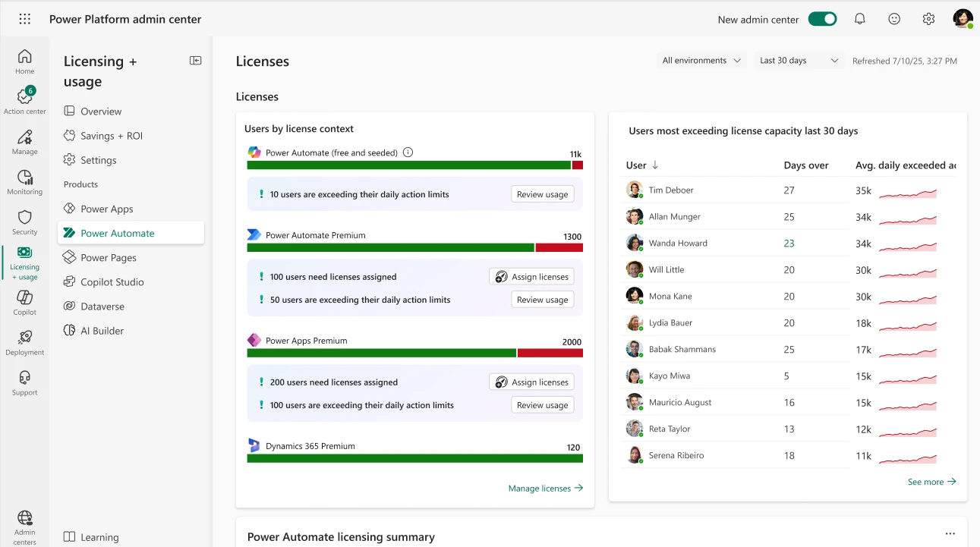Open Manage in left rail
Screen dimensions: 980x547
pos(25,142)
